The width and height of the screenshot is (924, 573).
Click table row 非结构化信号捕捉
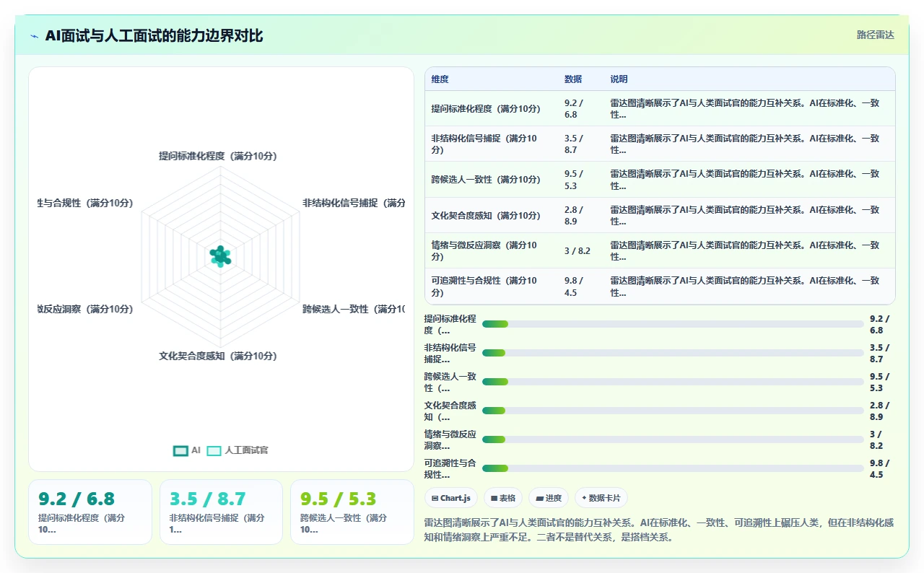coord(660,144)
